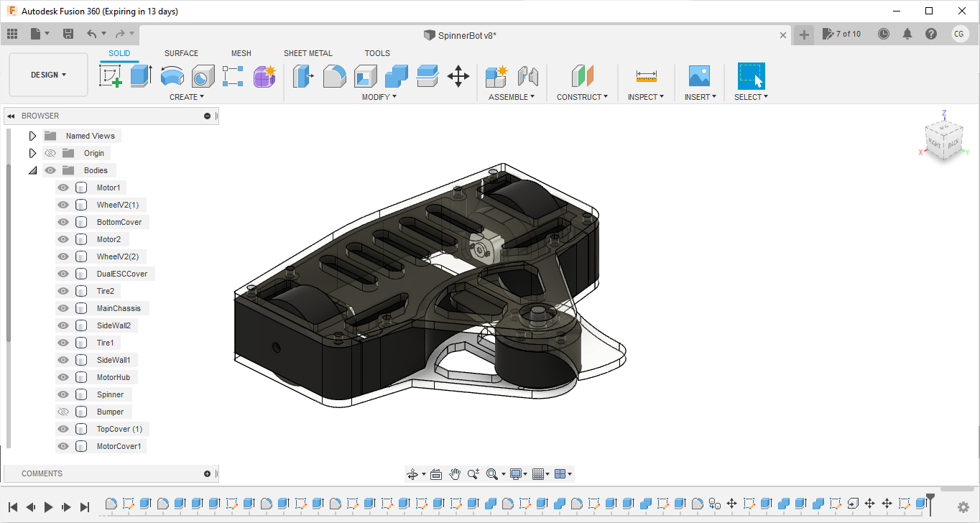The width and height of the screenshot is (980, 523).
Task: Open the Measure tool under Inspect
Action: pos(645,75)
